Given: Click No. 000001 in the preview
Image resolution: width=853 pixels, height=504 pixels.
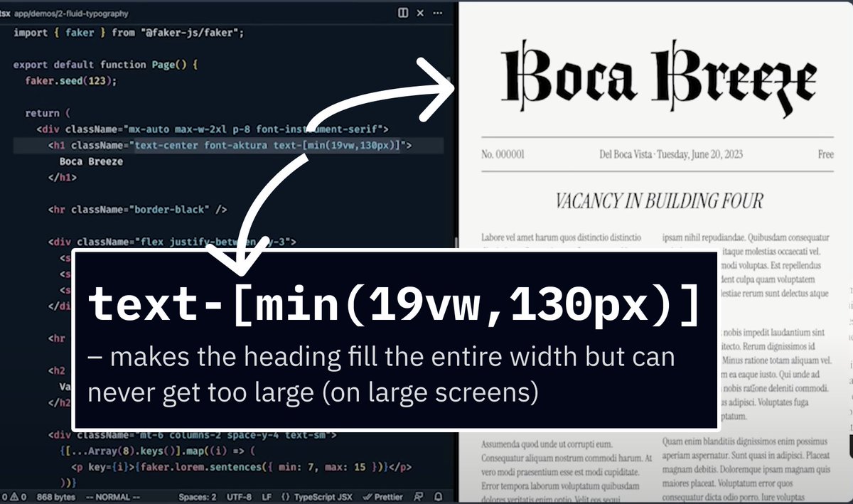Looking at the screenshot, I should click(x=503, y=154).
